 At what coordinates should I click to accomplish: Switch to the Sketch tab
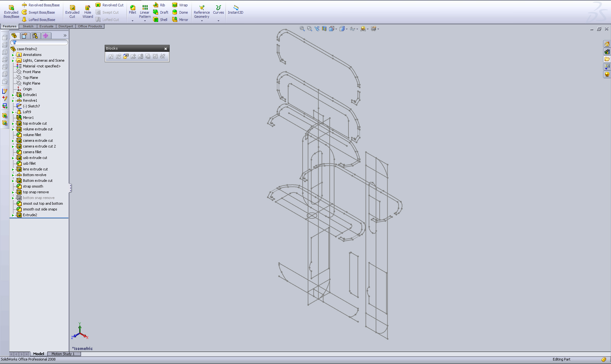pyautogui.click(x=27, y=26)
